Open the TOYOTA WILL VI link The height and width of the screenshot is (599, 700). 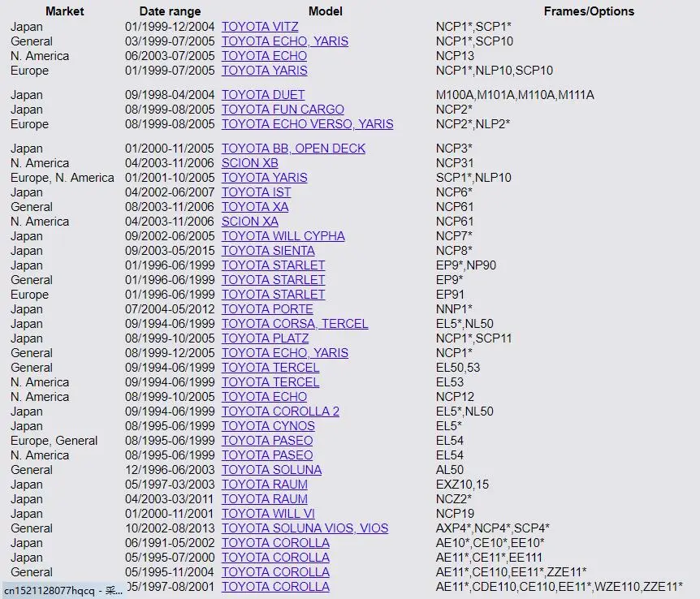268,514
